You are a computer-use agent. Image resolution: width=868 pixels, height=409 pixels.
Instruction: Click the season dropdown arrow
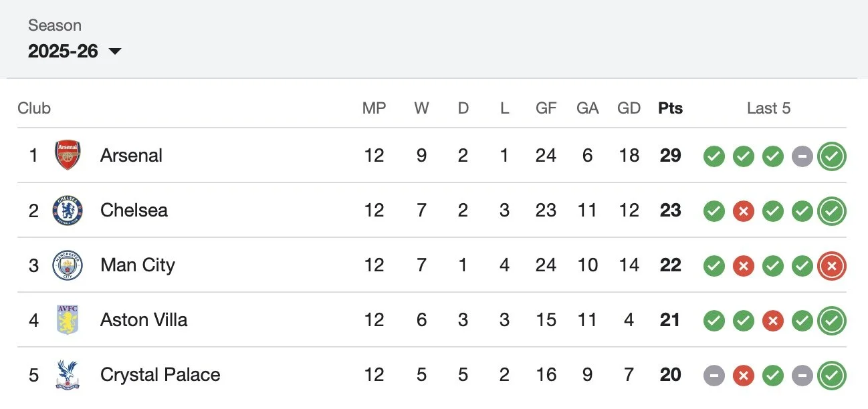click(x=115, y=51)
